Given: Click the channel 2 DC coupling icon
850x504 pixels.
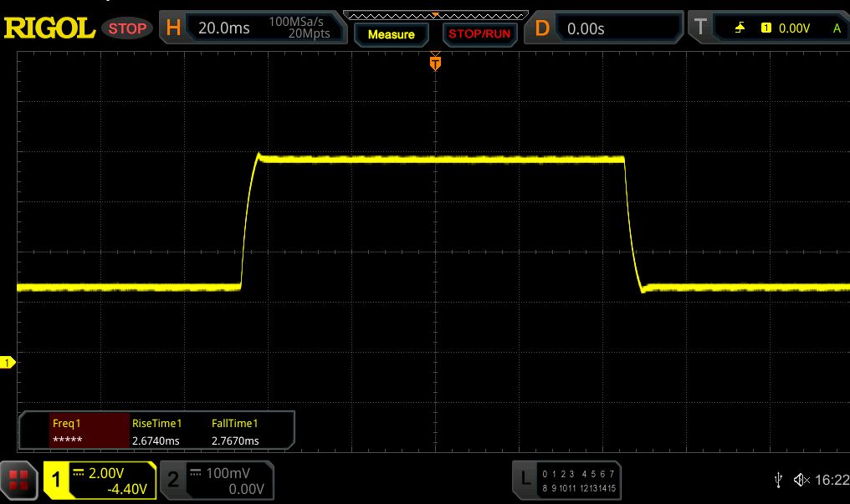Looking at the screenshot, I should [x=196, y=473].
